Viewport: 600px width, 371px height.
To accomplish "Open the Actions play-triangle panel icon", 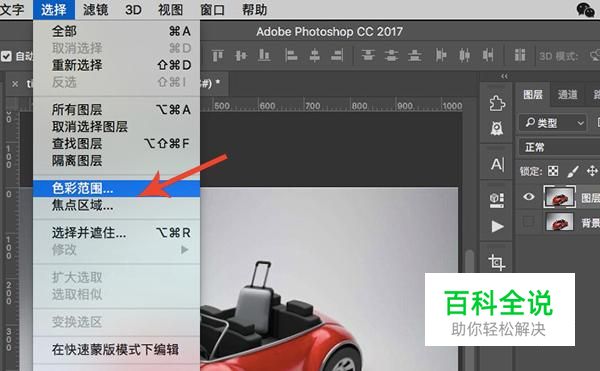I will (497, 226).
